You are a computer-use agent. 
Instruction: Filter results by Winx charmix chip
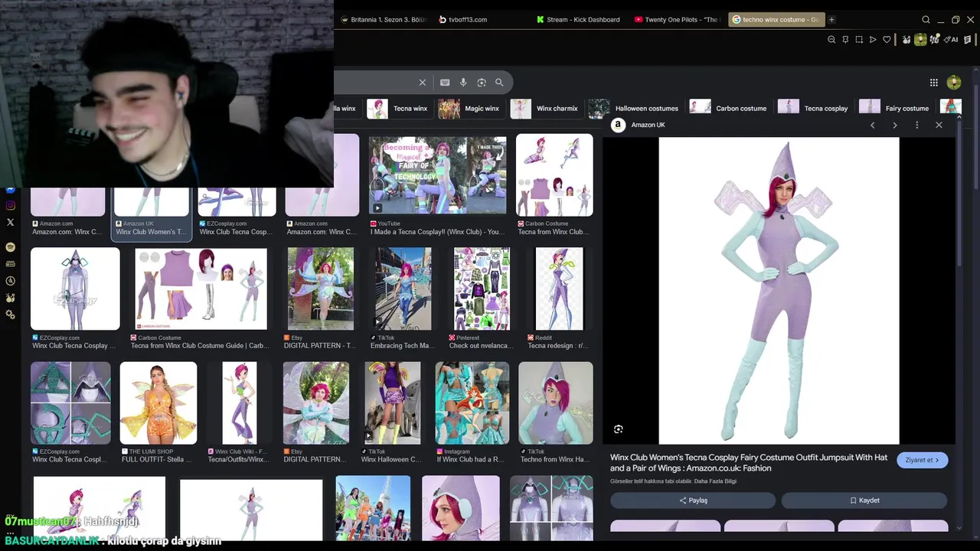(x=545, y=108)
